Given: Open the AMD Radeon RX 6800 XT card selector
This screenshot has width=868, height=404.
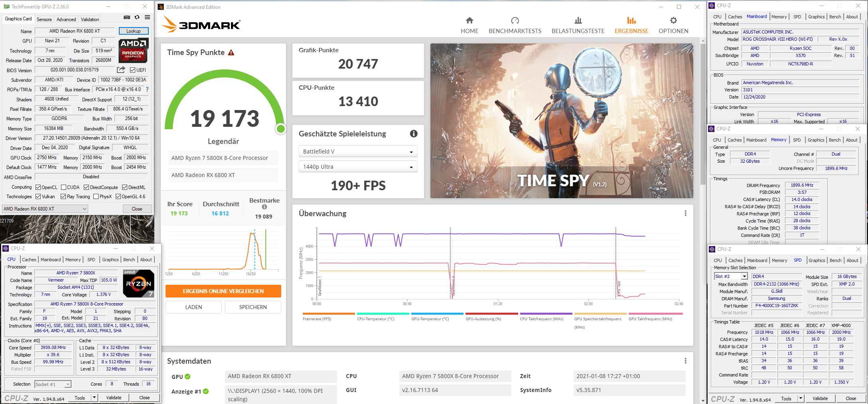Looking at the screenshot, I should [x=45, y=209].
